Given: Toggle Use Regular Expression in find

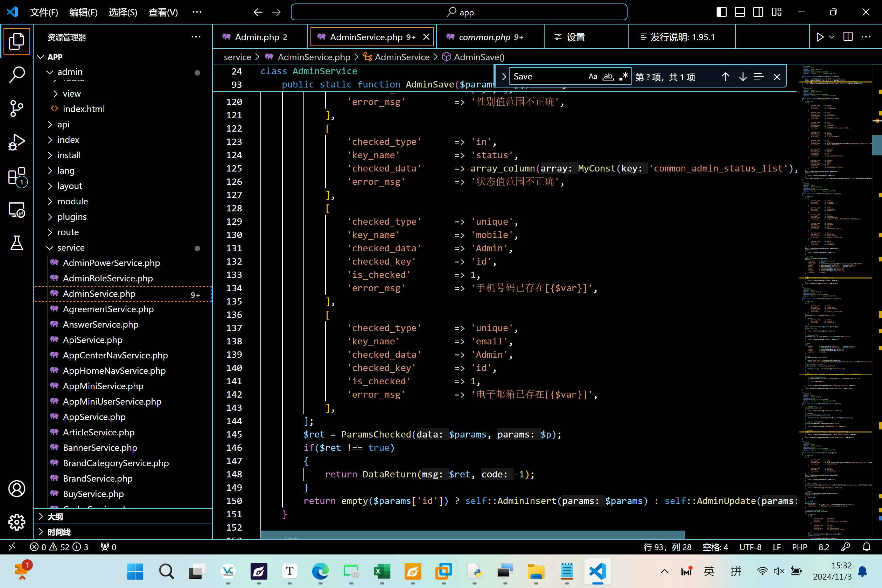Looking at the screenshot, I should click(623, 77).
